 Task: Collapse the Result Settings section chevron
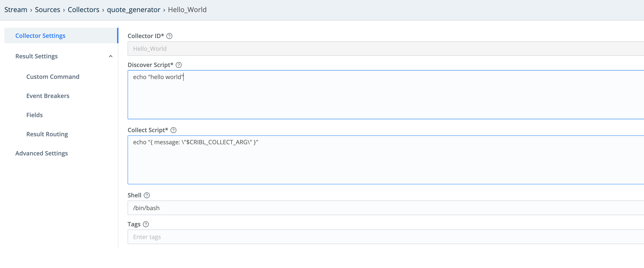tap(110, 56)
